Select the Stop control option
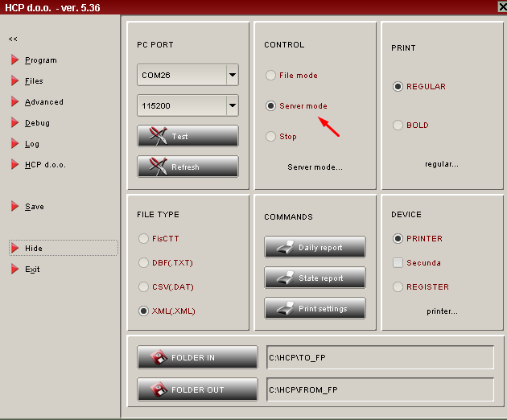This screenshot has height=420, width=507. (271, 137)
